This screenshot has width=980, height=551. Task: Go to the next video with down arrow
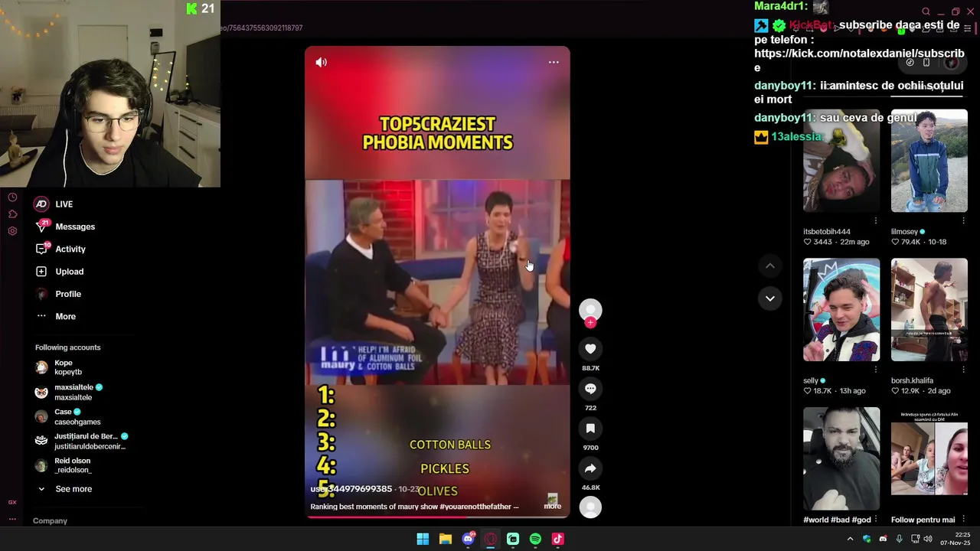pos(770,298)
